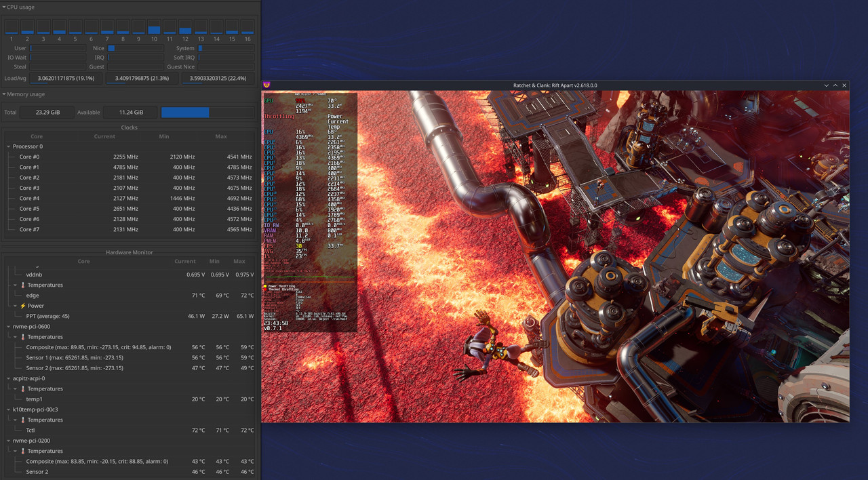
Task: Minimize the Ratchet & Clank game window
Action: [826, 85]
